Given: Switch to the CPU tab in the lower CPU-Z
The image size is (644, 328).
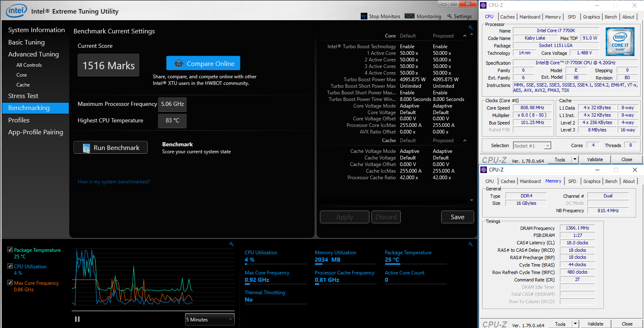Looking at the screenshot, I should [x=489, y=181].
